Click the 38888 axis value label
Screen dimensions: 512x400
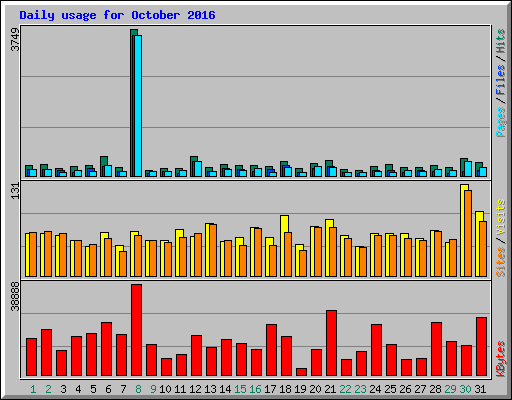coord(15,296)
